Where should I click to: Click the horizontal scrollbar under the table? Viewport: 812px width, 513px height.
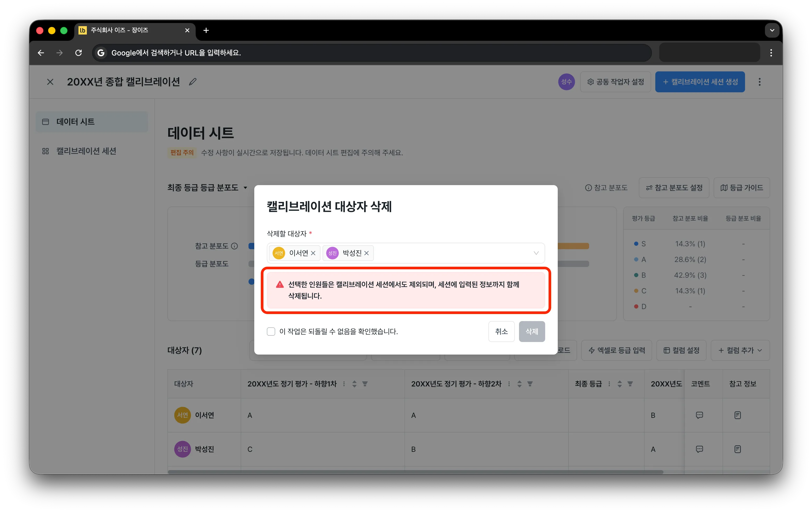pos(415,472)
